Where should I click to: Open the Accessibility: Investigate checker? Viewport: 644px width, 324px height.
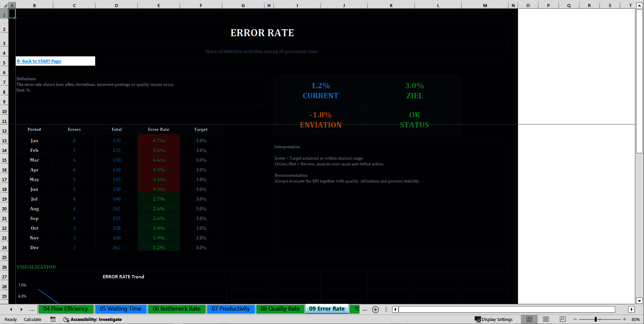point(93,319)
